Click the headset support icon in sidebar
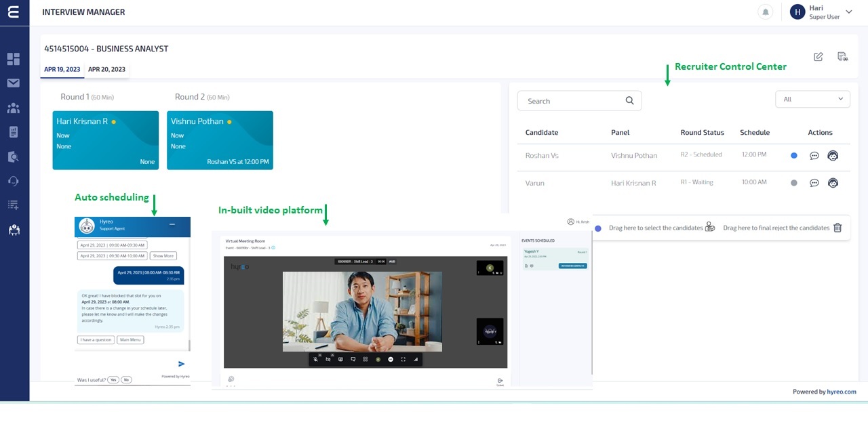868x439 pixels. [14, 181]
